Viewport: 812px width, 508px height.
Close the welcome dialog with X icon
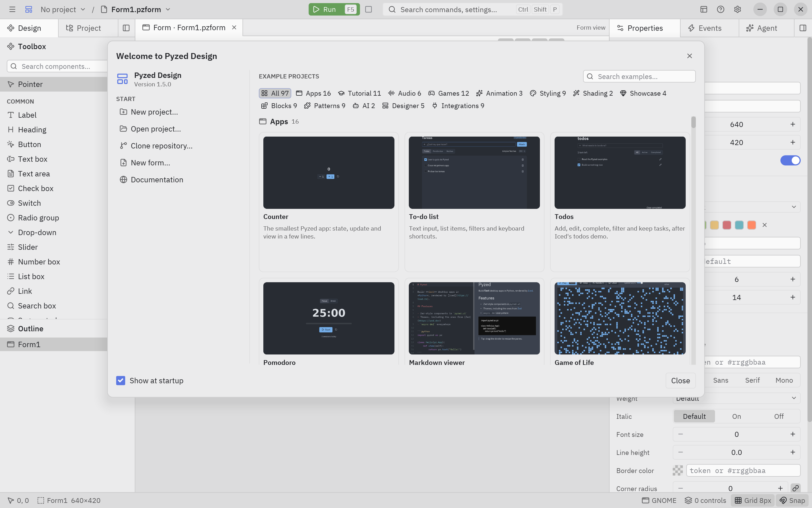(x=689, y=56)
